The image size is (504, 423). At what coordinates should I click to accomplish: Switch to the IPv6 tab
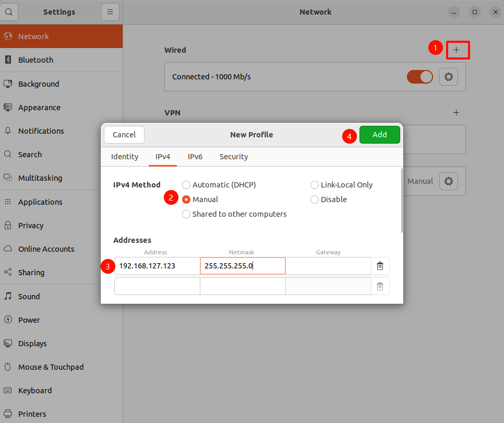coord(195,157)
